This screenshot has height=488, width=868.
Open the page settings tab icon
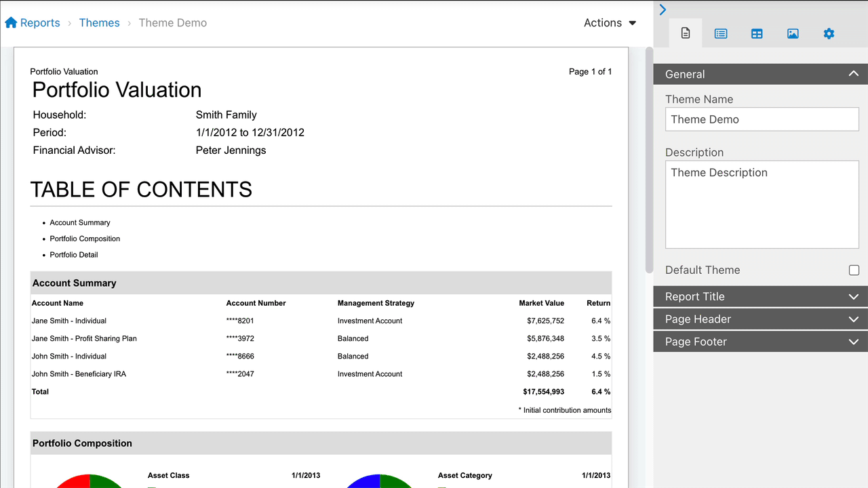coord(686,33)
